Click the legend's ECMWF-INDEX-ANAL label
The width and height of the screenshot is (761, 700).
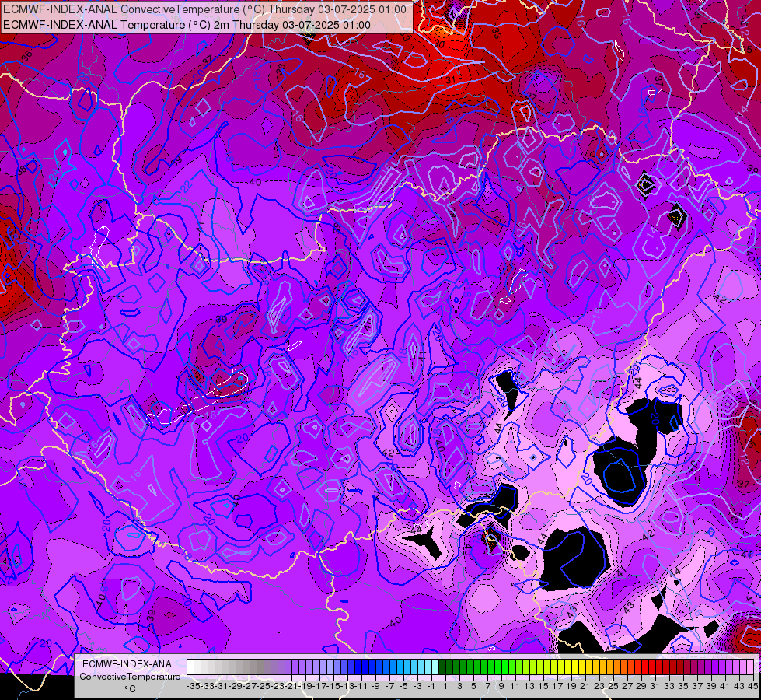pos(130,664)
